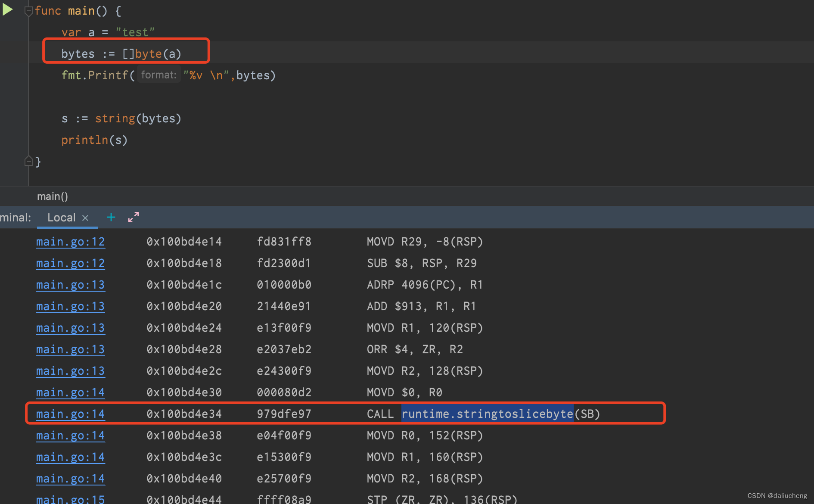The image size is (814, 504).
Task: Click highlighted runtime.stringtoslicebyte text
Action: point(487,414)
